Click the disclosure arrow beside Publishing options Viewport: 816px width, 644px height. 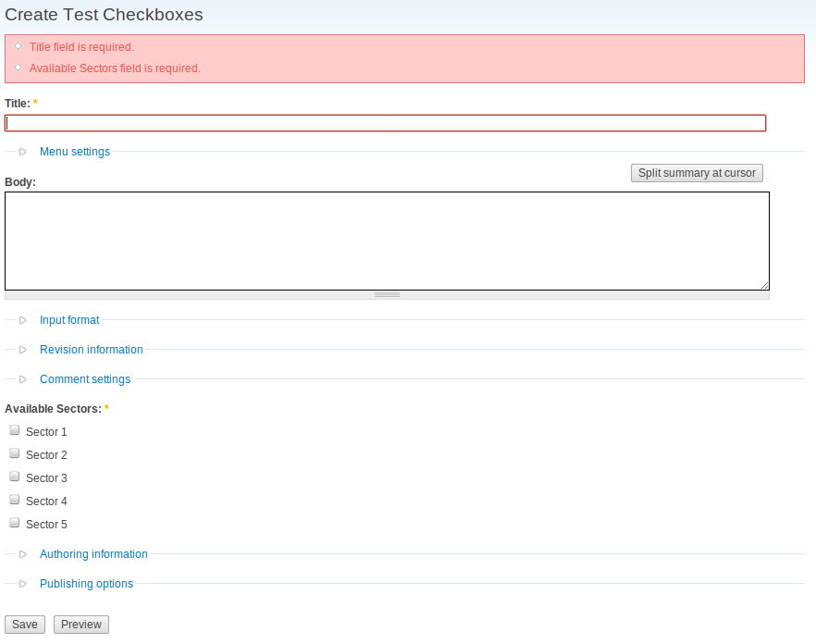click(x=22, y=583)
